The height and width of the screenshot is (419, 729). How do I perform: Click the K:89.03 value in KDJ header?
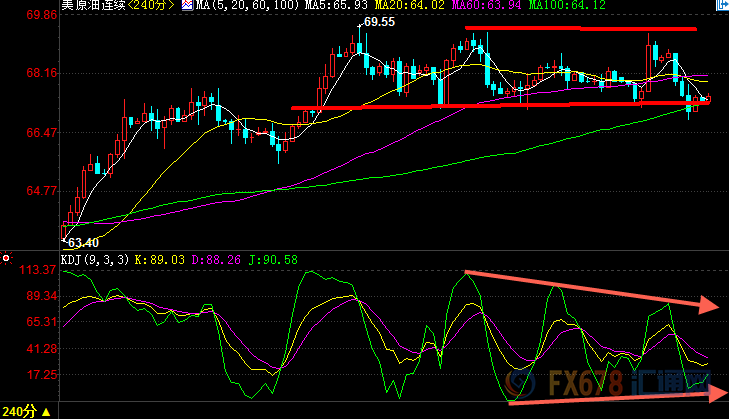pos(164,259)
